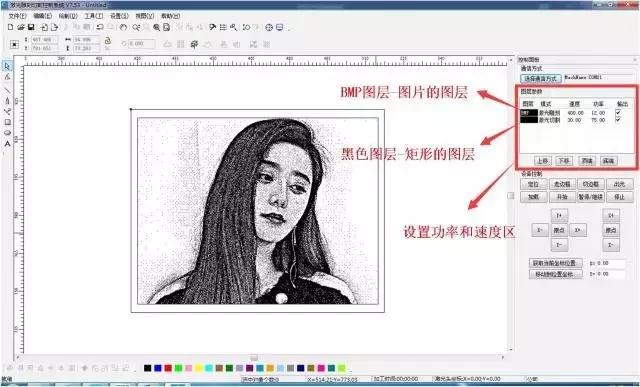Select the polyline pen tool
Screen dimensions: 640x387
7,100
